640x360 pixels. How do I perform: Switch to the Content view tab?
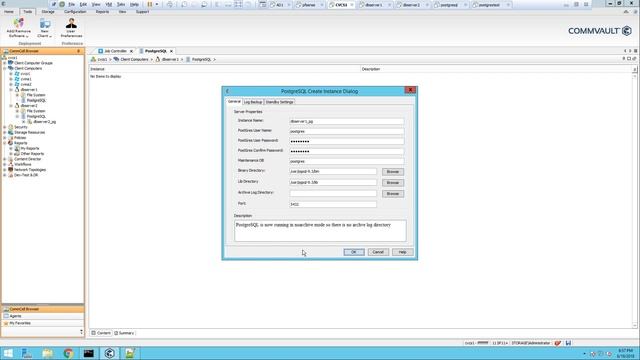point(101,333)
